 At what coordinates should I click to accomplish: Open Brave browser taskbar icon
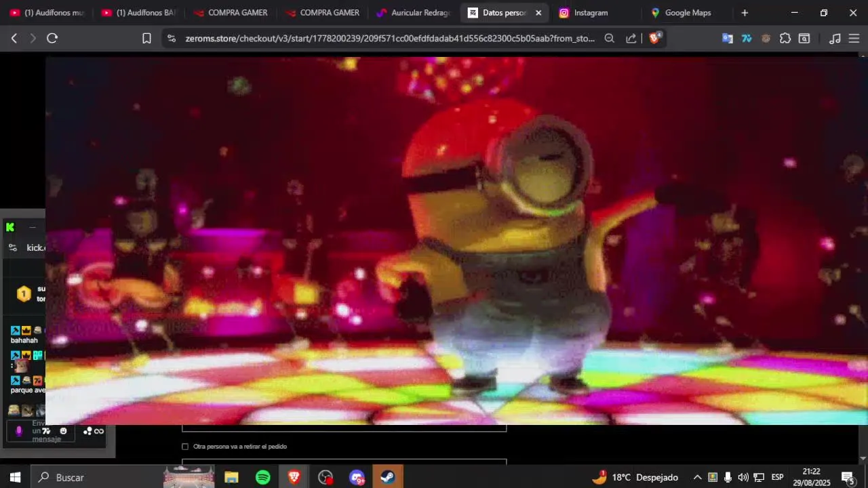pos(294,477)
